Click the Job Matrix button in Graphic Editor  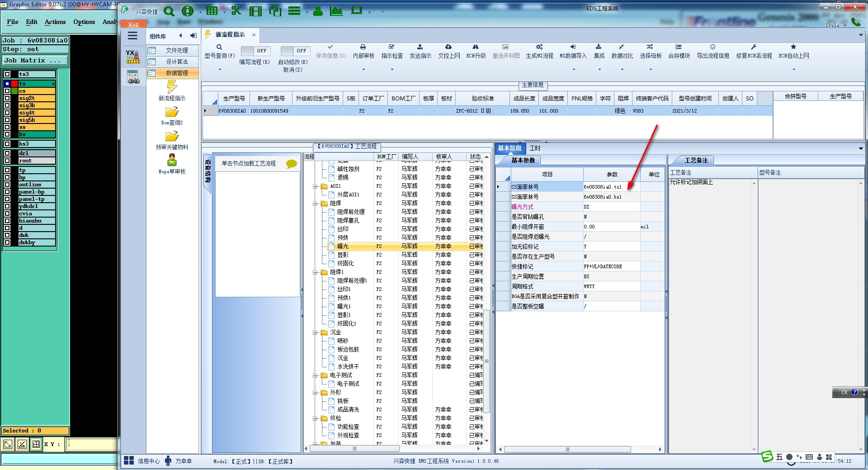point(35,60)
